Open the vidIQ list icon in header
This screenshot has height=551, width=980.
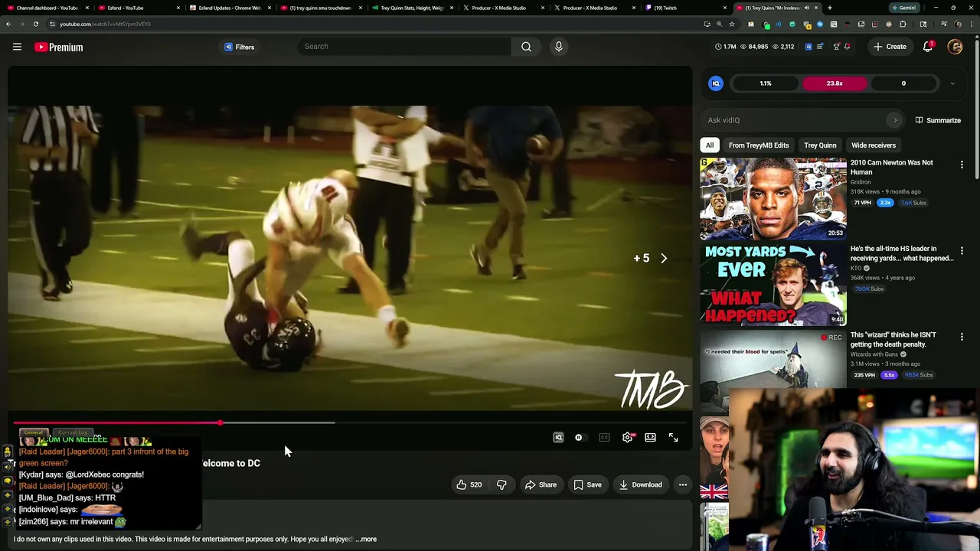(820, 47)
